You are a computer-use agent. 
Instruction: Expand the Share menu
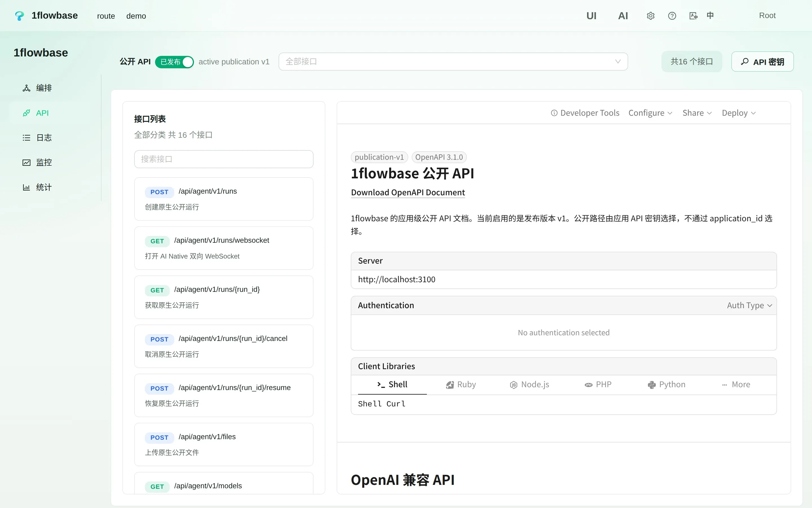point(697,113)
